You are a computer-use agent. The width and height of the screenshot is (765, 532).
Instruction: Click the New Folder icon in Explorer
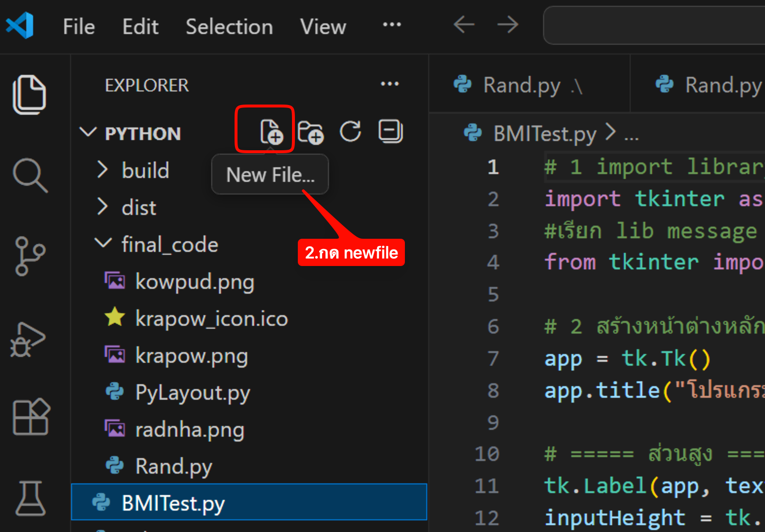click(310, 132)
